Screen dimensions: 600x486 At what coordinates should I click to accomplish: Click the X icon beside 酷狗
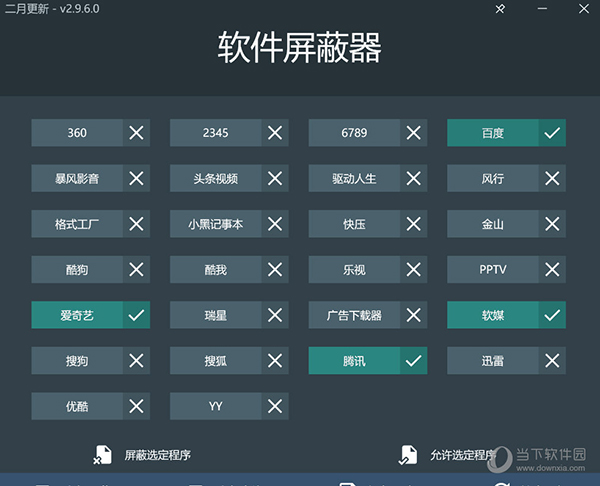[136, 269]
